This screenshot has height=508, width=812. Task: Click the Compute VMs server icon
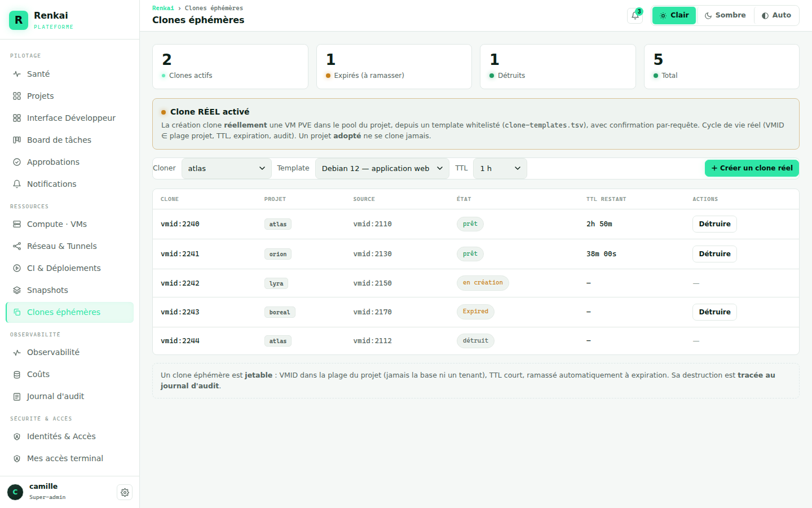pos(17,224)
